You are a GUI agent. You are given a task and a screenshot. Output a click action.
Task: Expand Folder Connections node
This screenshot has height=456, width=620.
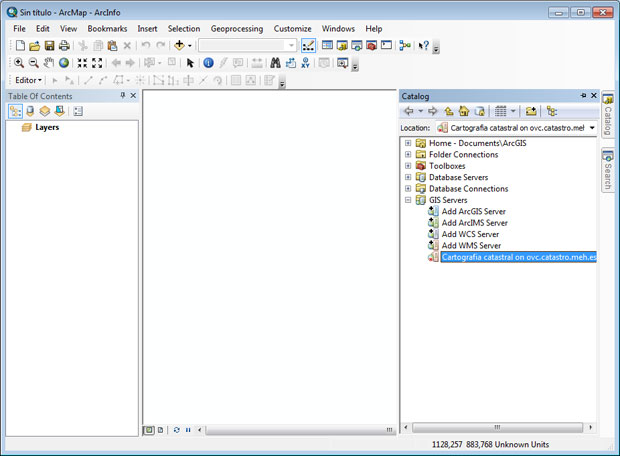click(408, 155)
